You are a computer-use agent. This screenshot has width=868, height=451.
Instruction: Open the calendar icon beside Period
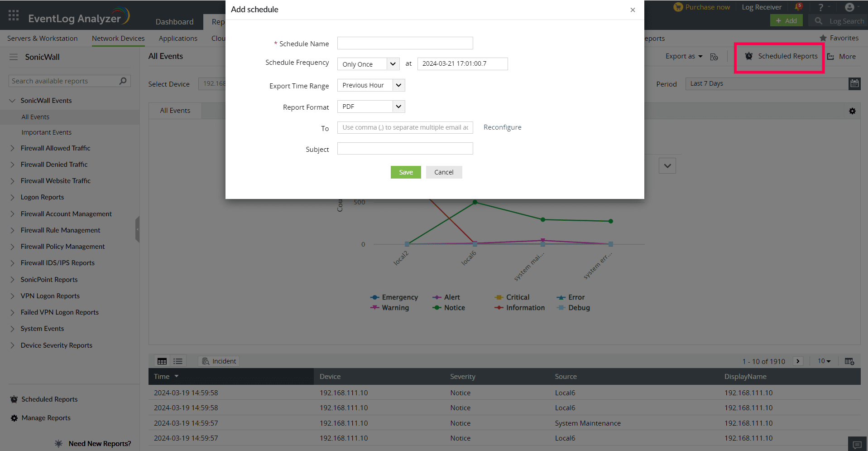(x=854, y=83)
